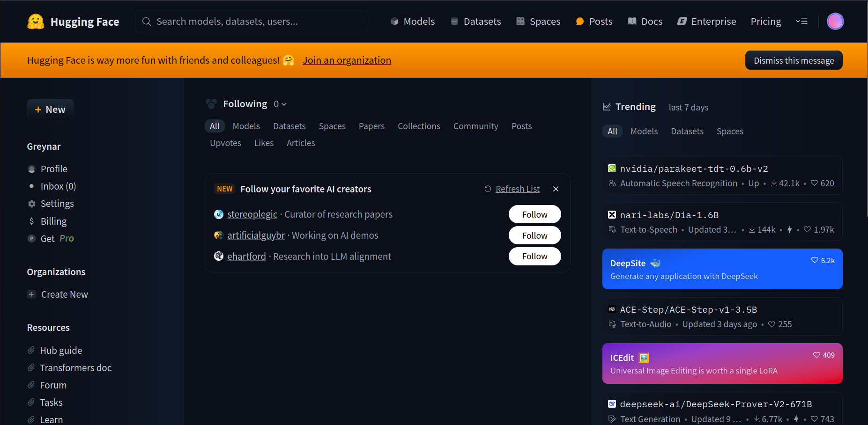868x425 pixels.
Task: Select the Papers feed tab
Action: click(x=371, y=126)
